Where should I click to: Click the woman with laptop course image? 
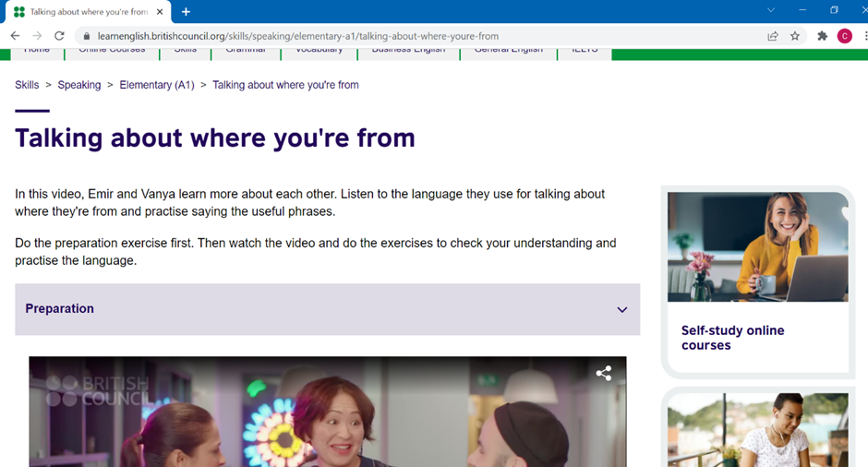point(757,246)
